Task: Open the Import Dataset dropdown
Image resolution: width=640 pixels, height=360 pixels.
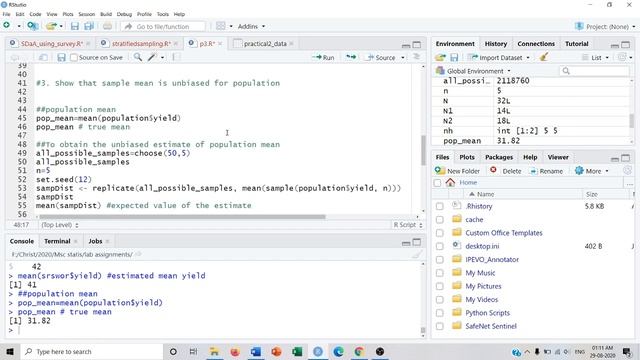Action: tap(499, 58)
